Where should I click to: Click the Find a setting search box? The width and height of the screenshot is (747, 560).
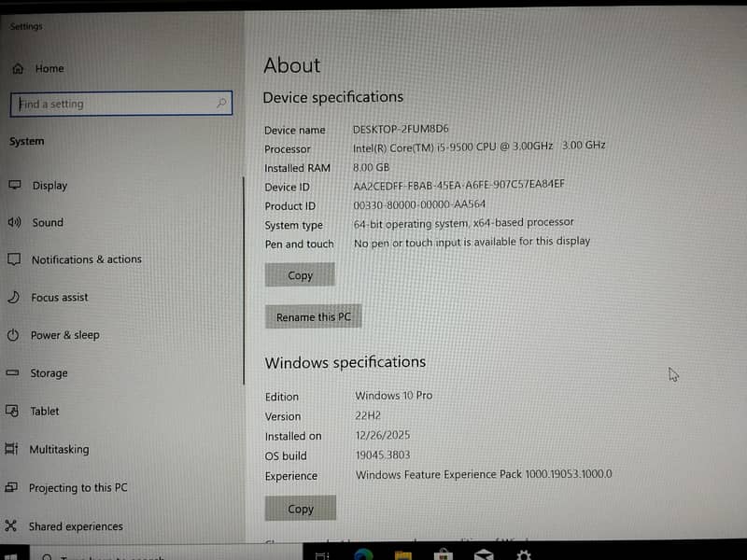(121, 104)
